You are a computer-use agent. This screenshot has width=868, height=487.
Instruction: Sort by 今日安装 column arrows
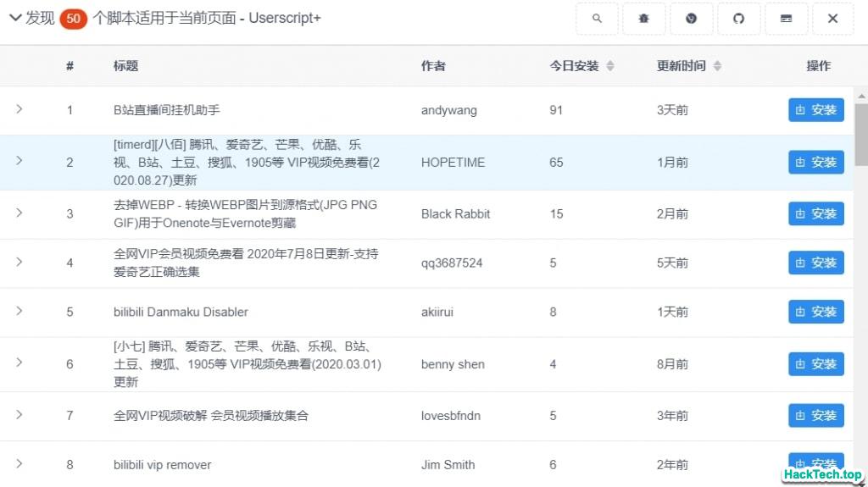tap(609, 66)
